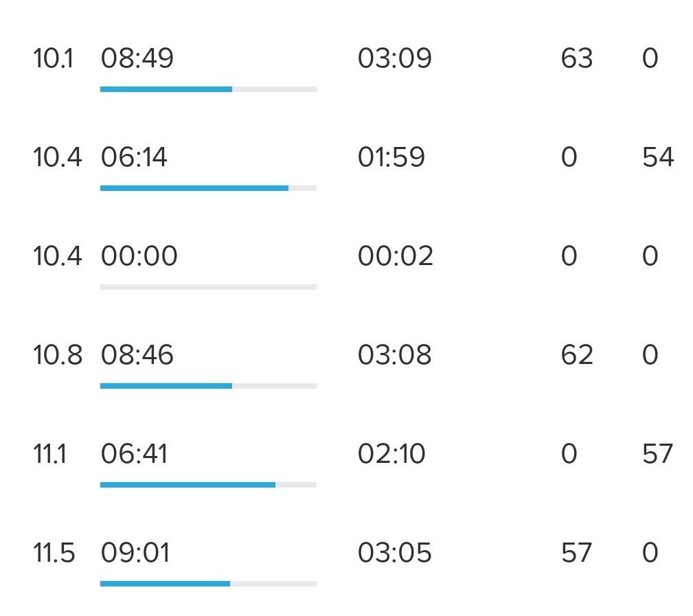Click the pace bar under 06:14
Screen dimensions: 693x616
208,188
